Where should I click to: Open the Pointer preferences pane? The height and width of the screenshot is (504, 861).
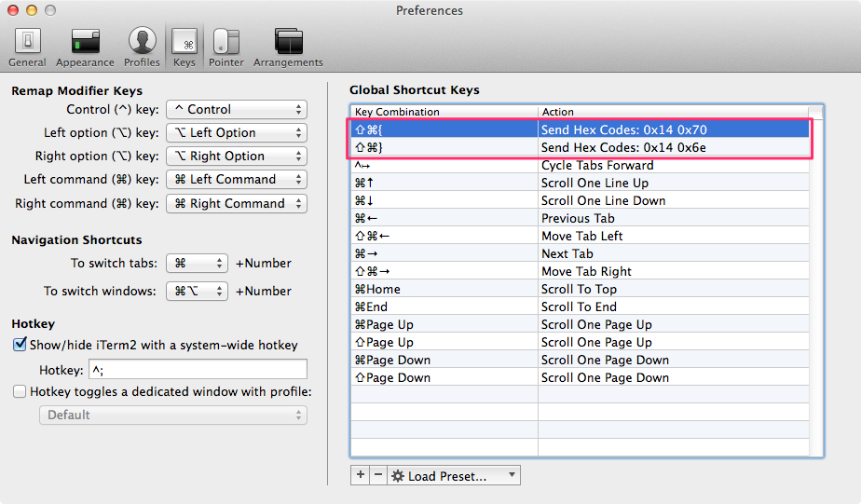pyautogui.click(x=225, y=48)
